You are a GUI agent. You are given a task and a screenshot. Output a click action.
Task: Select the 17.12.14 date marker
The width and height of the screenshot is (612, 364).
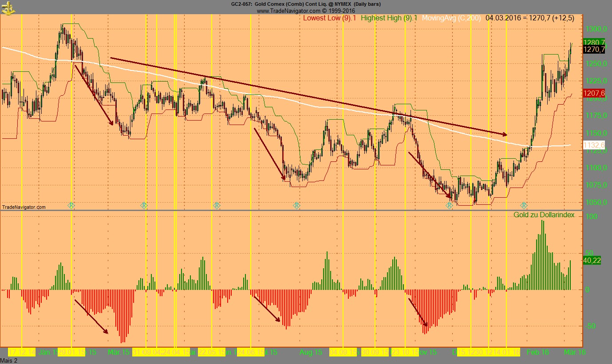[22, 352]
